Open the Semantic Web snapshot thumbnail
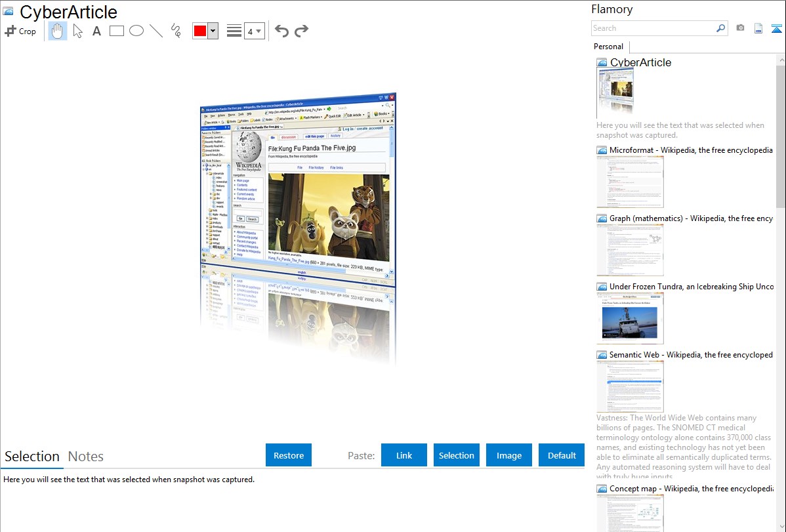786x532 pixels. (630, 386)
